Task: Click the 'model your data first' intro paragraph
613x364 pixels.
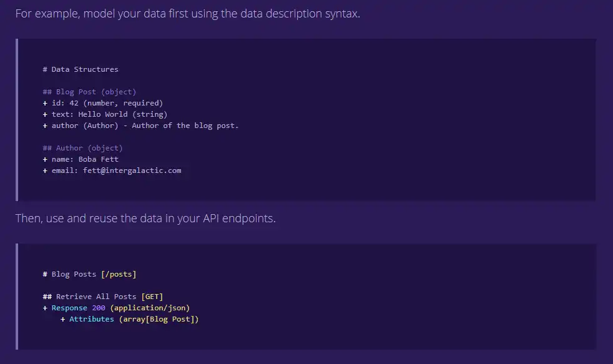Action: (187, 13)
